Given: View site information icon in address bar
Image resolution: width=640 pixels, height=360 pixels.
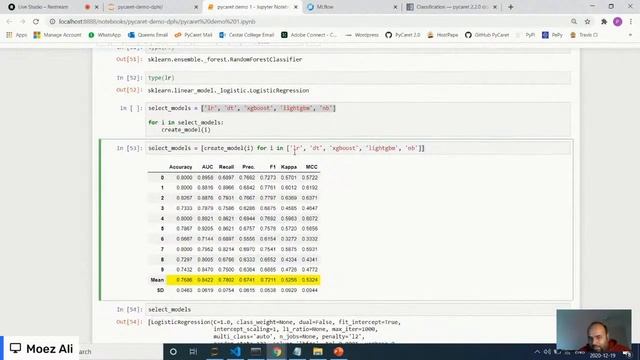Looking at the screenshot, I should tap(52, 21).
